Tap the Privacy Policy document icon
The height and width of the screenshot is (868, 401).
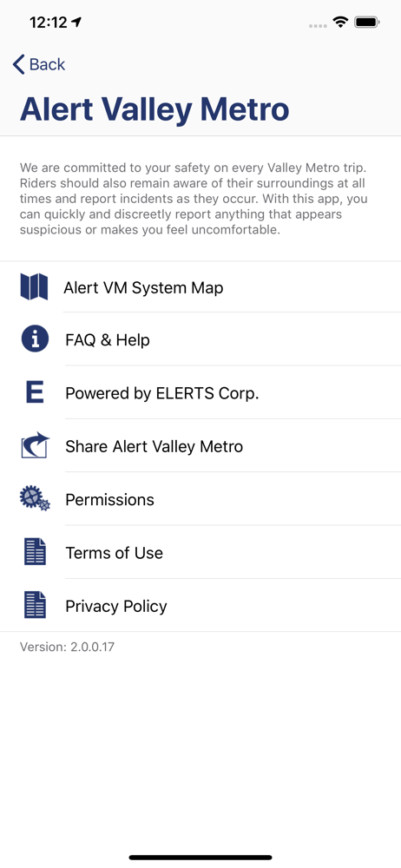point(35,605)
